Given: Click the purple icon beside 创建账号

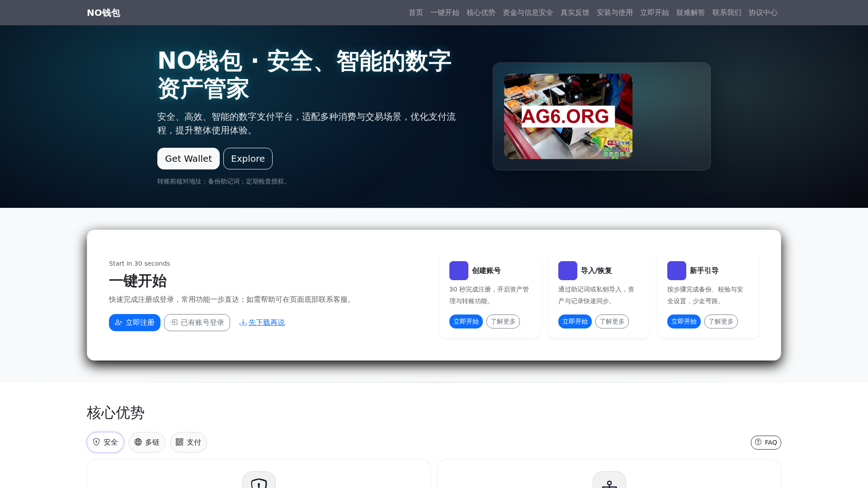Looking at the screenshot, I should [x=459, y=271].
